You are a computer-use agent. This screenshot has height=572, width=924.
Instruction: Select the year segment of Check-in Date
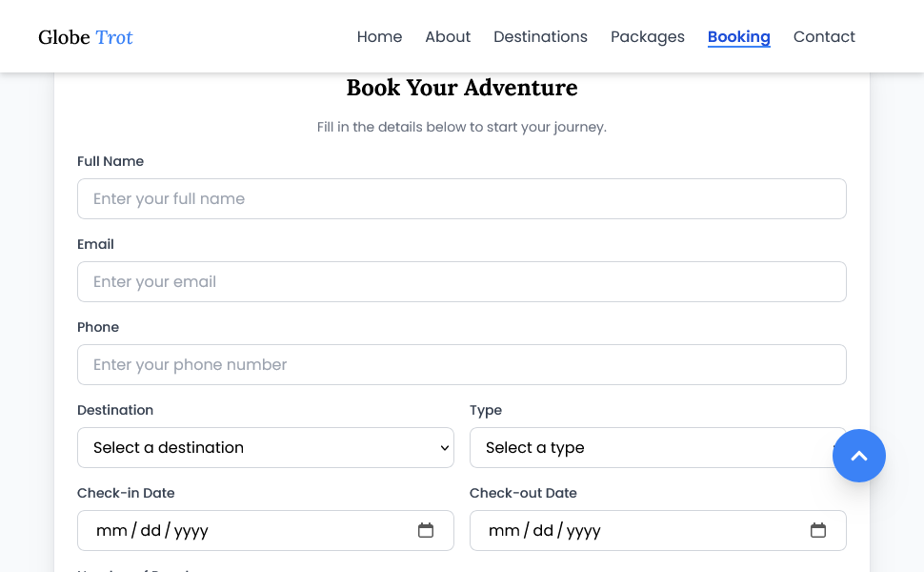click(191, 530)
